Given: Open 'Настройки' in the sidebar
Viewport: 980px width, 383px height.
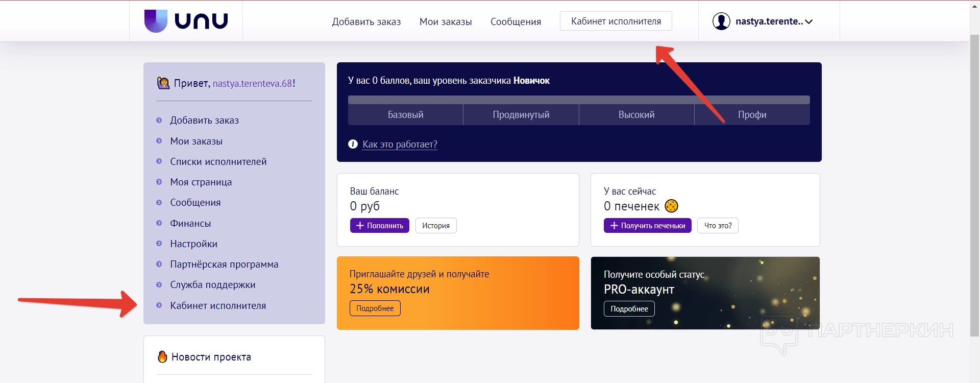Looking at the screenshot, I should 193,244.
